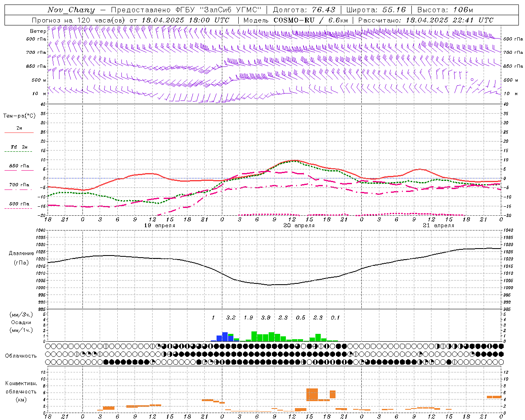
Task: Click the tallest orange convective cloud bar
Action: click(x=312, y=395)
